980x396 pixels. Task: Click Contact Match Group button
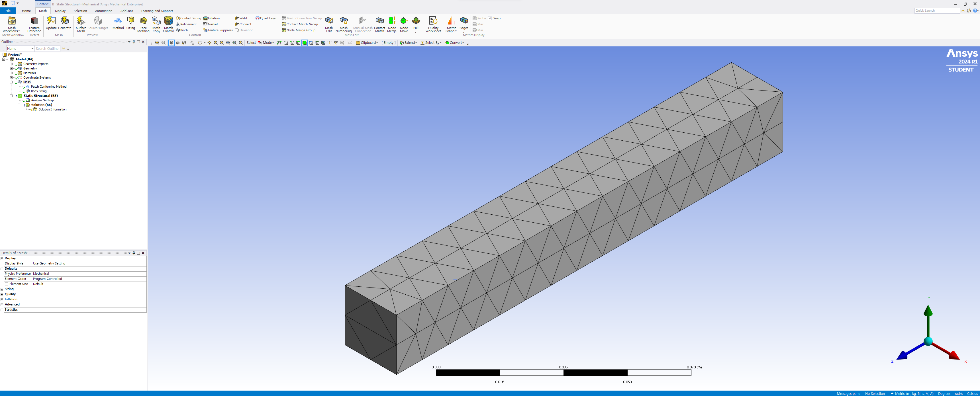point(300,24)
